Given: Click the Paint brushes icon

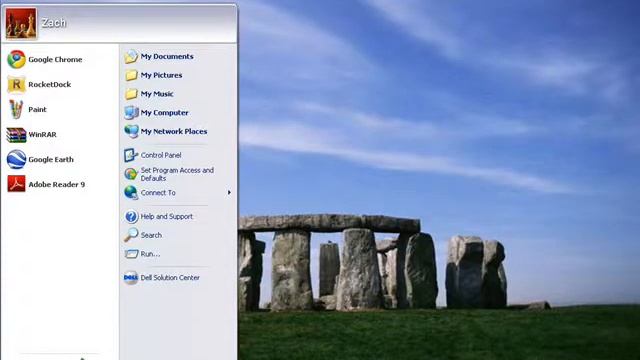Looking at the screenshot, I should [16, 109].
